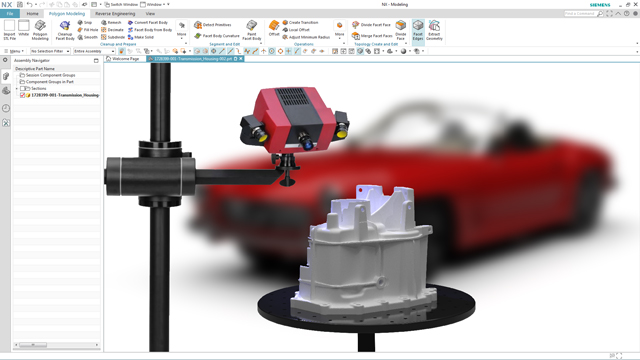Expand the Sections tree node

click(17, 89)
